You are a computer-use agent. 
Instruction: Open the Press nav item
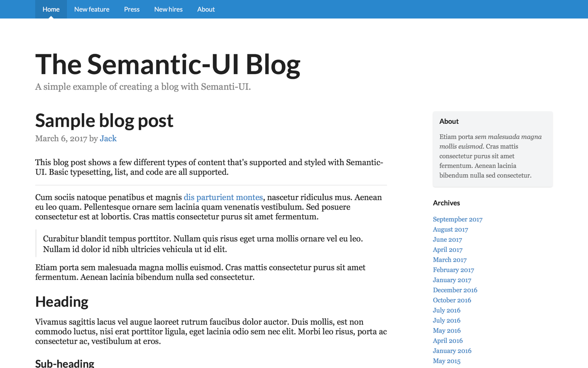[132, 9]
